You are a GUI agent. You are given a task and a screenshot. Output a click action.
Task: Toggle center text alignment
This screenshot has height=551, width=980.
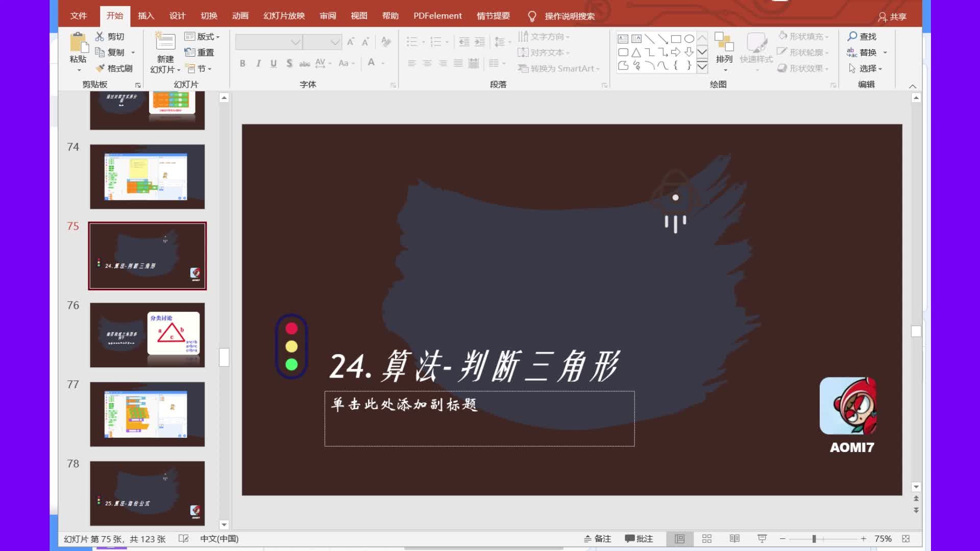coord(427,63)
